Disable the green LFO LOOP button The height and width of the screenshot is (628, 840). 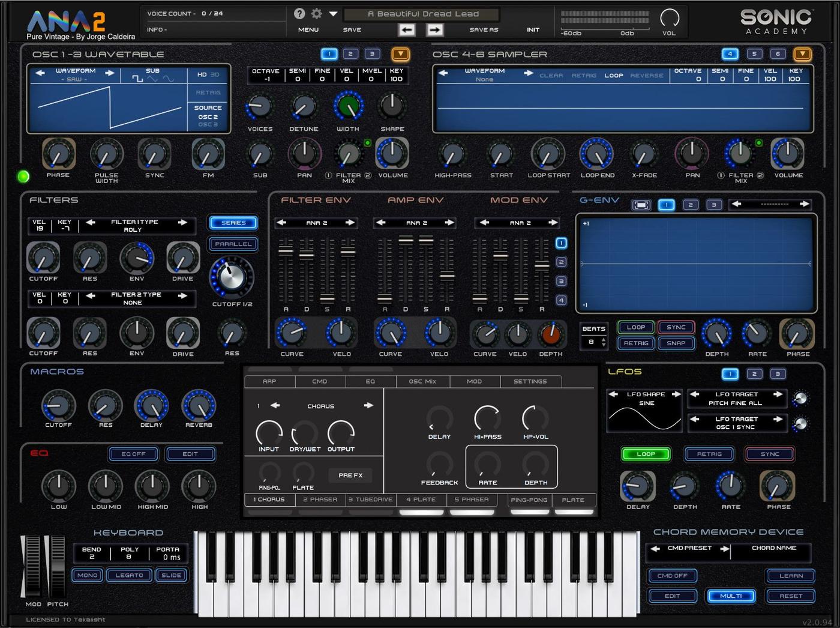(646, 454)
